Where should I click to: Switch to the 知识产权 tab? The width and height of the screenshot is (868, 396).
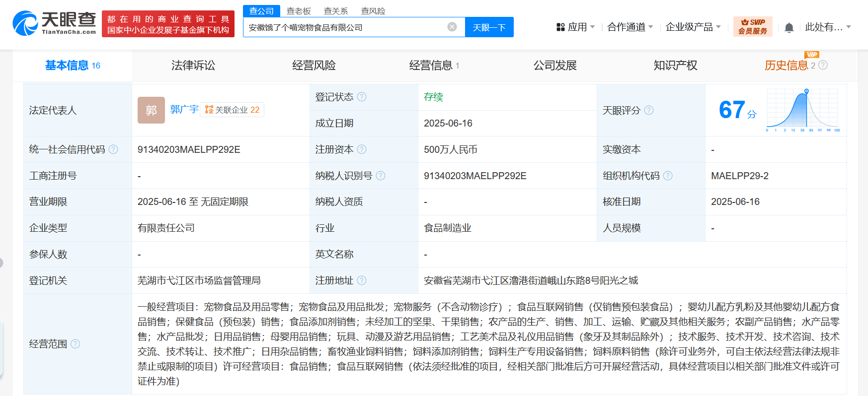[675, 66]
